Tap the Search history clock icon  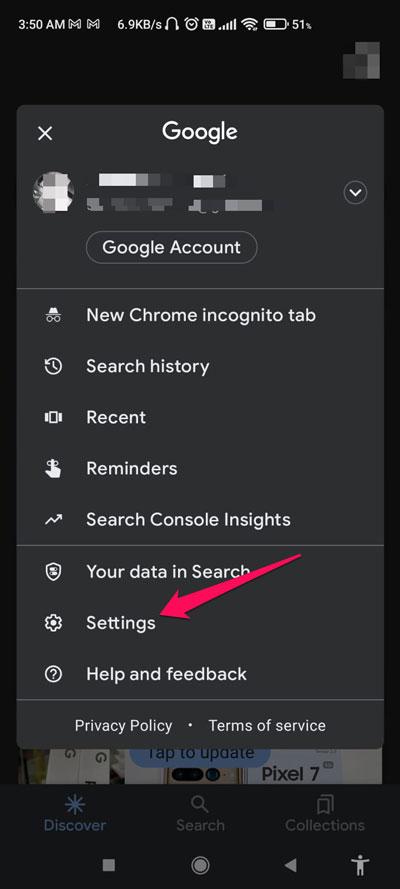pos(53,366)
